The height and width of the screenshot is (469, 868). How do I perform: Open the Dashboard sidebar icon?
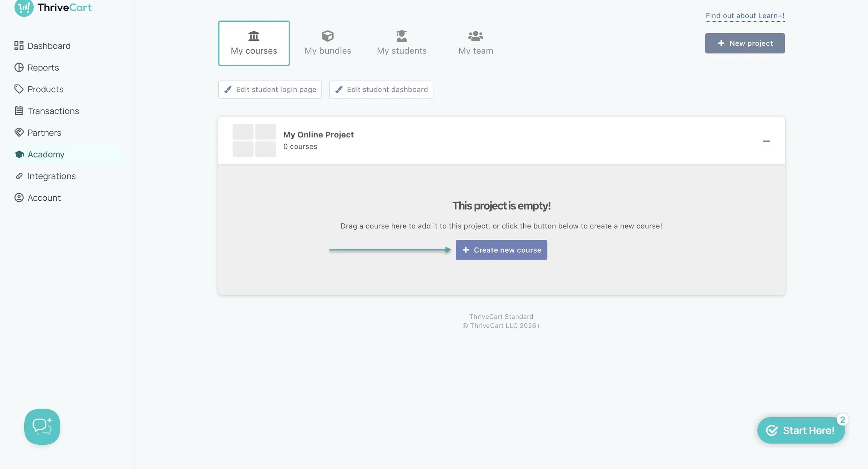(x=19, y=46)
